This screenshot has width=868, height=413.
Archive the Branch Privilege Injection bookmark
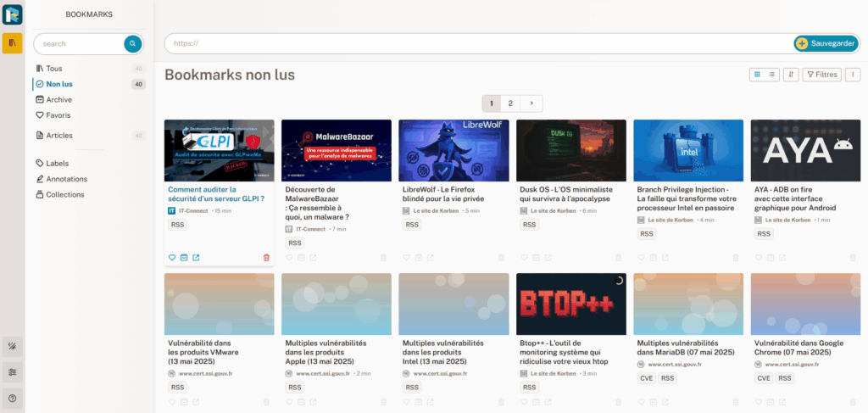(x=654, y=258)
